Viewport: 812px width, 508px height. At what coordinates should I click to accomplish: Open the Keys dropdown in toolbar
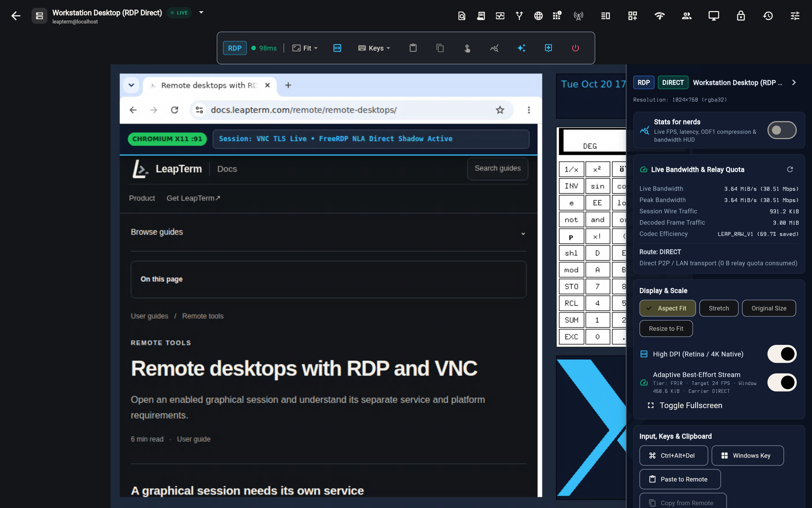coord(374,48)
